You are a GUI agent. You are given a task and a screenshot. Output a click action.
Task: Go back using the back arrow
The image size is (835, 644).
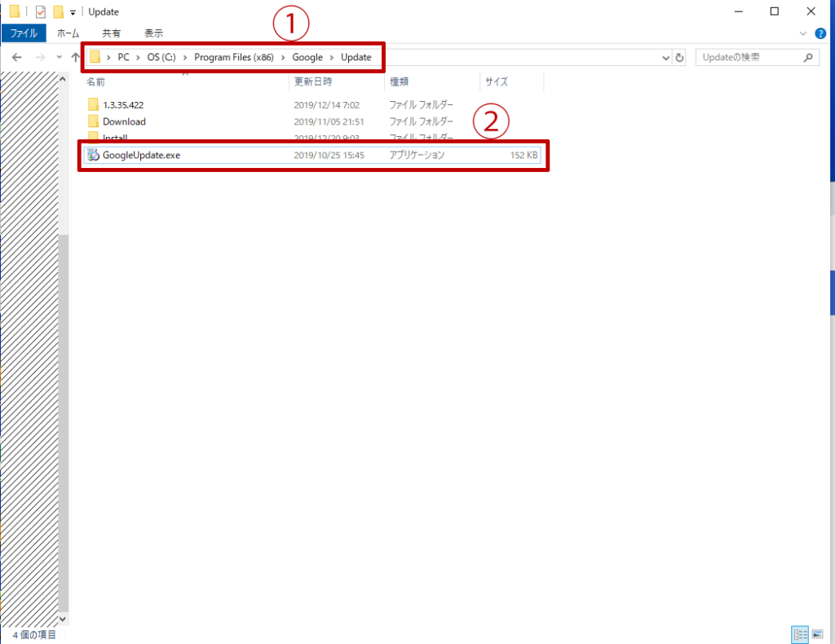[17, 58]
